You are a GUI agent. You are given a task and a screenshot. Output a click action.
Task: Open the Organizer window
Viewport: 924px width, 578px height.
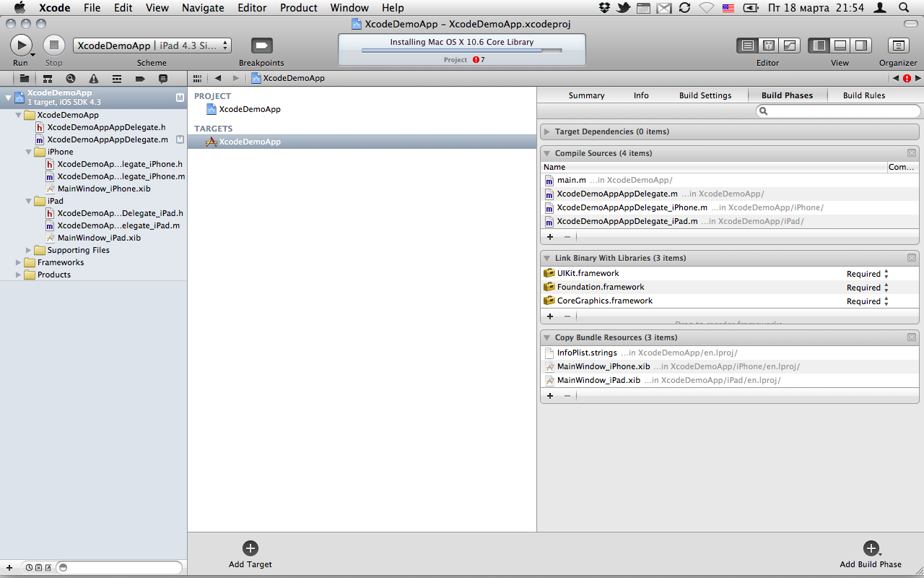tap(897, 45)
